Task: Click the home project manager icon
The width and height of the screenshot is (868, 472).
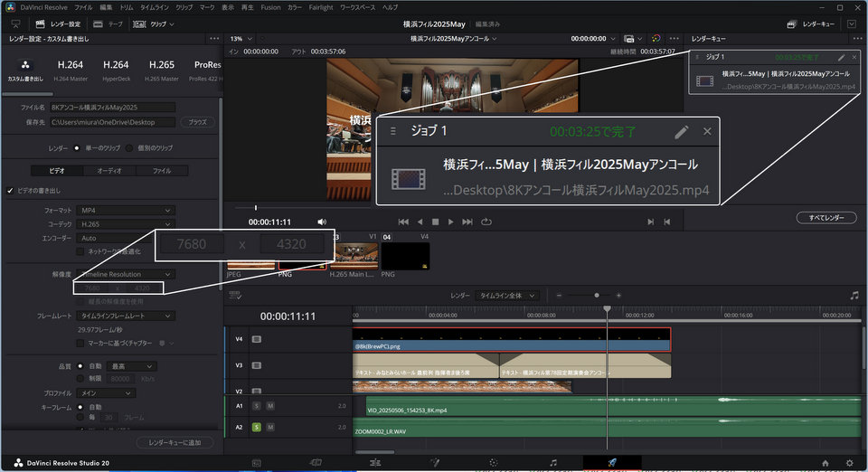Action: tap(825, 462)
